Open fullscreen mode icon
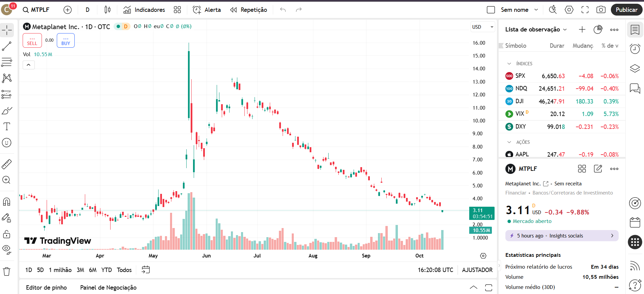Screen dimensions: 644x294 (585, 10)
